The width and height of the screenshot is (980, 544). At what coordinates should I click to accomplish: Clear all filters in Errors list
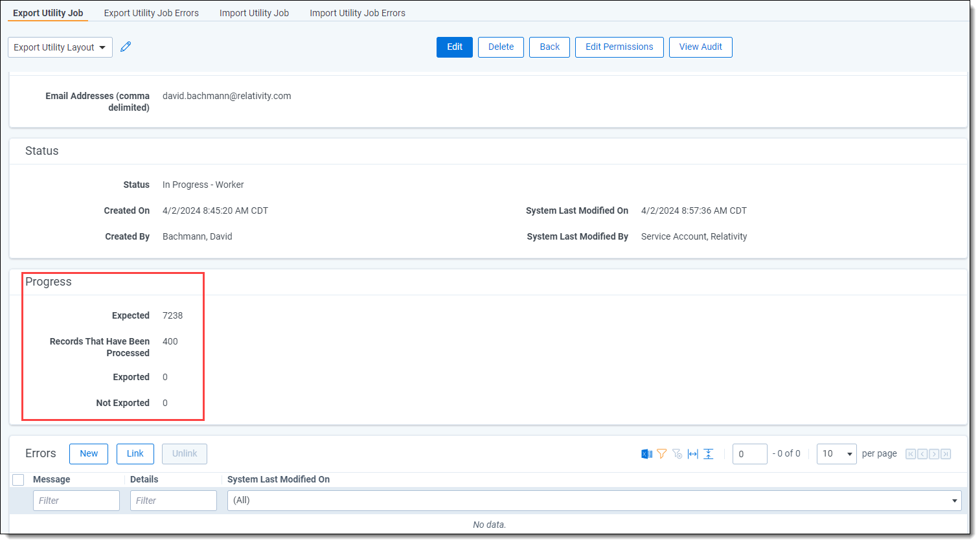[677, 454]
